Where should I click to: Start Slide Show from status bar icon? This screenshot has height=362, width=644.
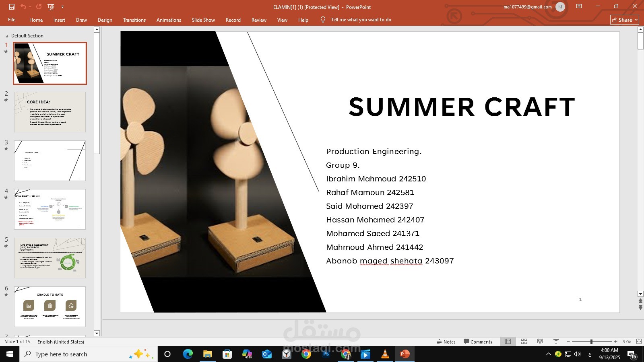point(556,341)
